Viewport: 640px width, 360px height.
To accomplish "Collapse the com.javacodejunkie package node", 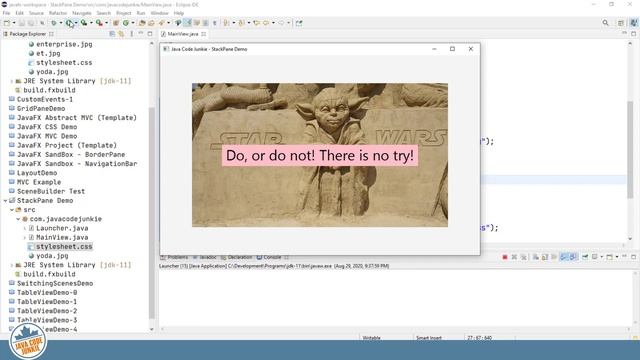I will click(18, 219).
